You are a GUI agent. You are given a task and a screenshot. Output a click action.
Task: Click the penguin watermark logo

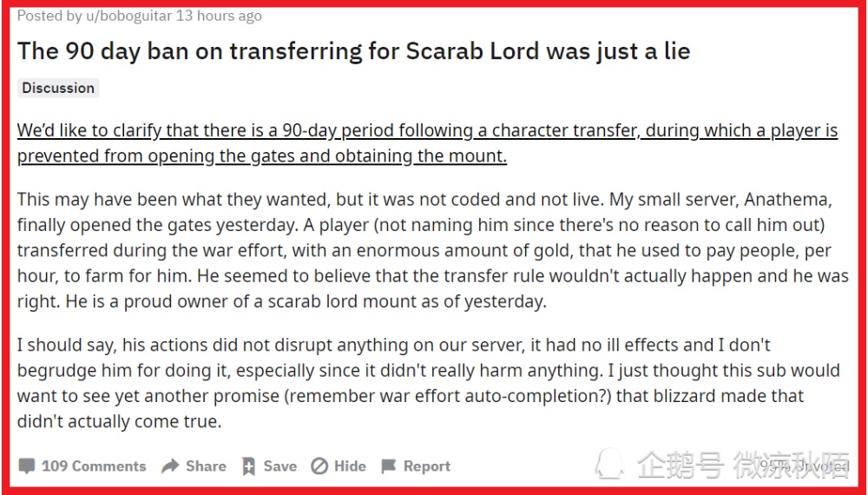tap(609, 463)
